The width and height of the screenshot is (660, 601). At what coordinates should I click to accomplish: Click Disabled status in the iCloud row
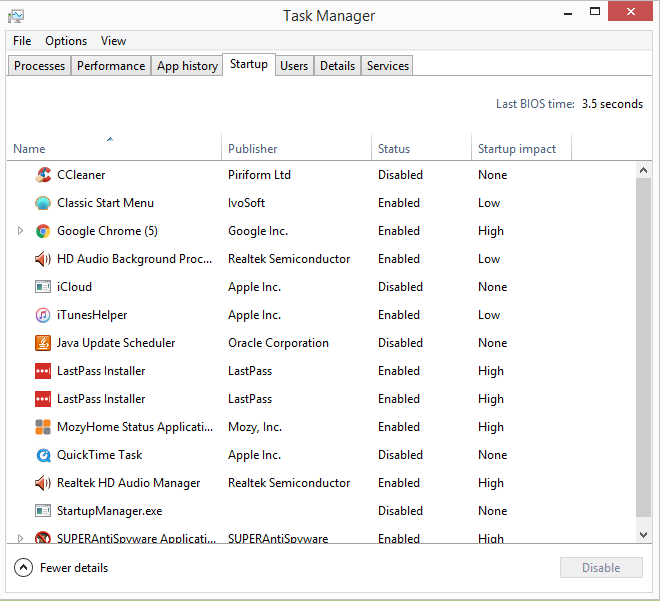click(400, 287)
